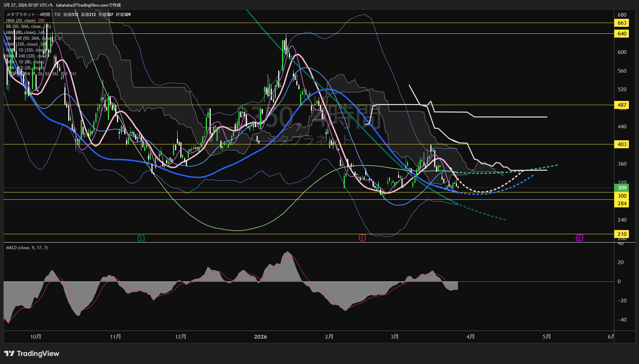
Task: Click the green earnings marker near November
Action: pos(141,238)
